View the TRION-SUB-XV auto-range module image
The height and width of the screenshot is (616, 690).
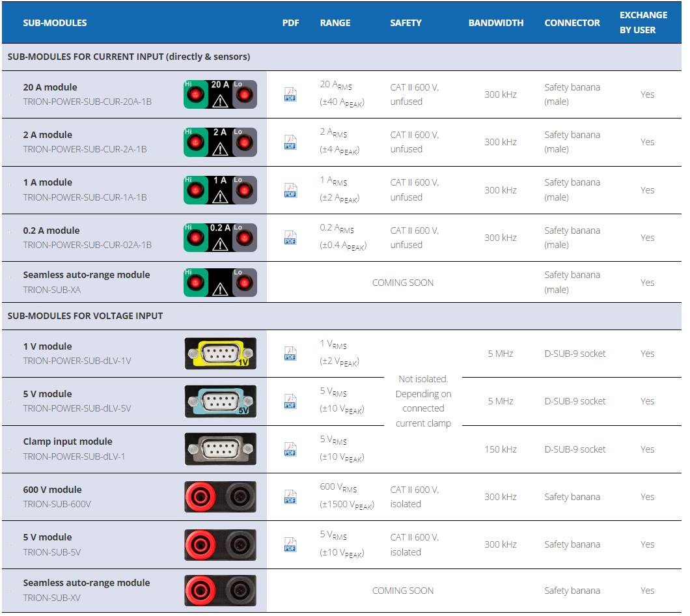tap(220, 591)
